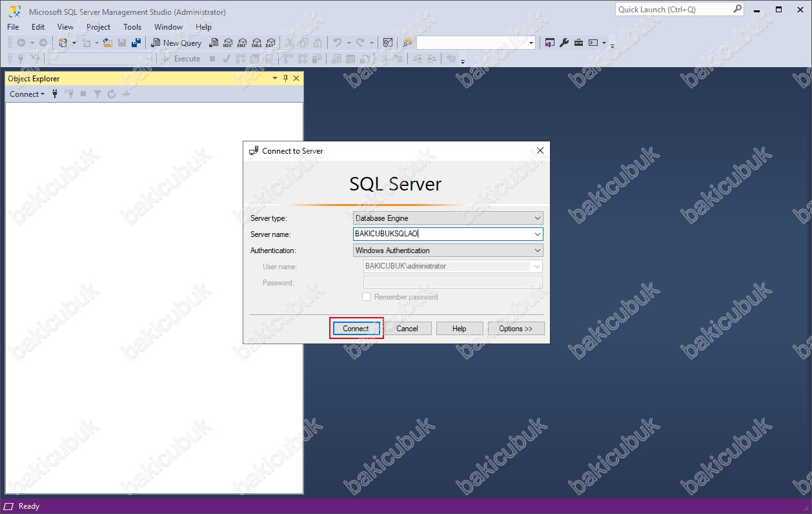The height and width of the screenshot is (514, 812).
Task: Click the Save All toolbar icon
Action: pyautogui.click(x=136, y=43)
